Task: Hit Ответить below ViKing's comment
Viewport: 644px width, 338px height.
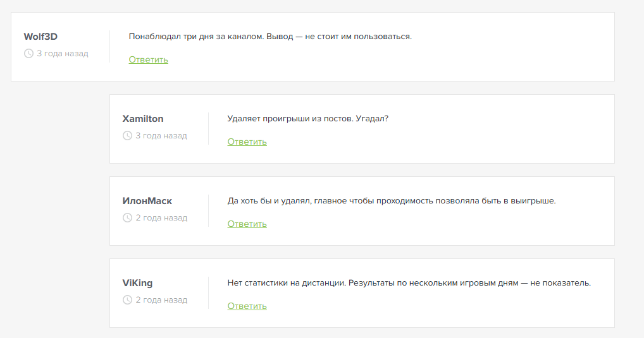Action: click(x=247, y=306)
